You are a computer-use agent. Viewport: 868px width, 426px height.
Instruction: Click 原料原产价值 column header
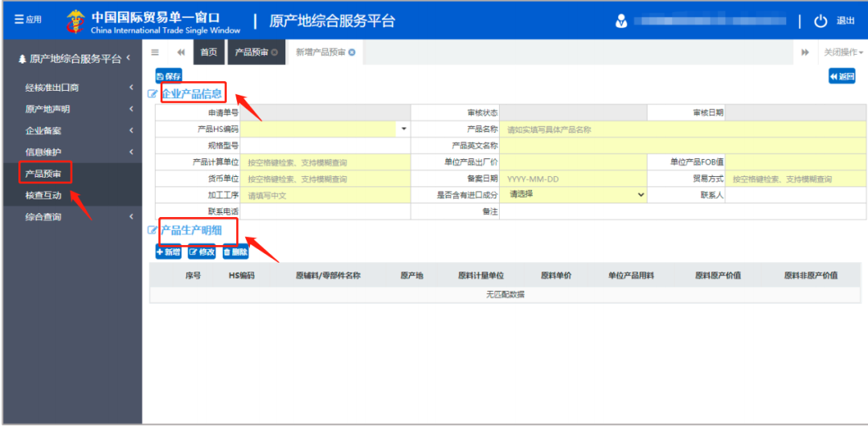point(718,276)
